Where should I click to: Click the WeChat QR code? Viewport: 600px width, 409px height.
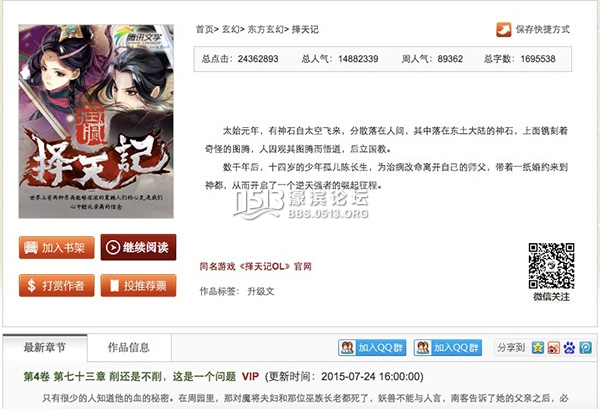pyautogui.click(x=551, y=266)
